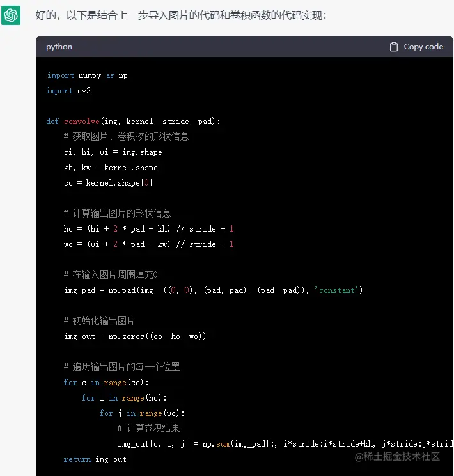Click the Copy code button

point(416,47)
